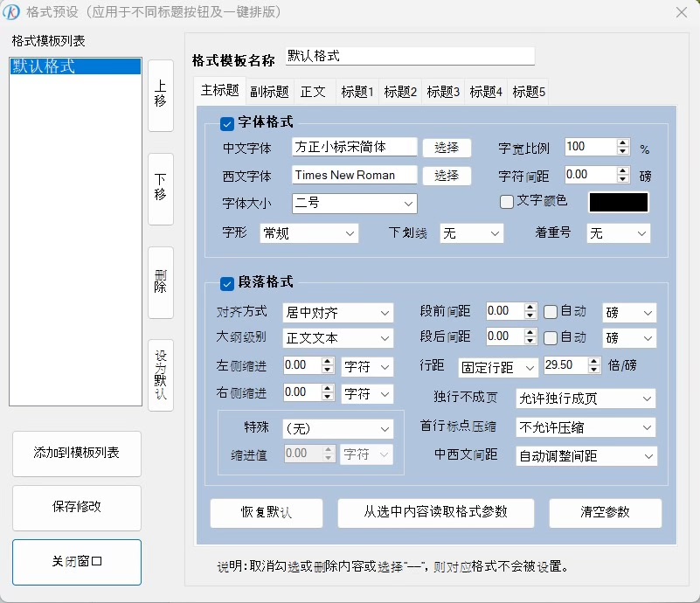Switch to the 正文 tab
This screenshot has width=700, height=603.
click(314, 92)
